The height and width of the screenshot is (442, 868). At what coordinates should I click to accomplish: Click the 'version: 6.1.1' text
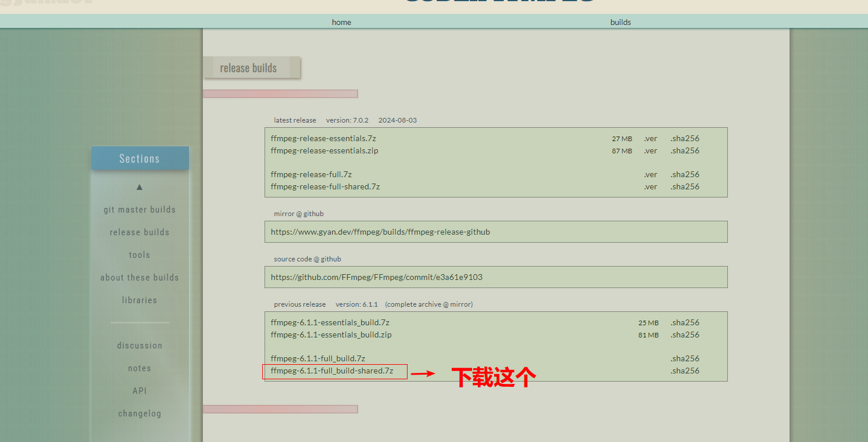coord(357,304)
